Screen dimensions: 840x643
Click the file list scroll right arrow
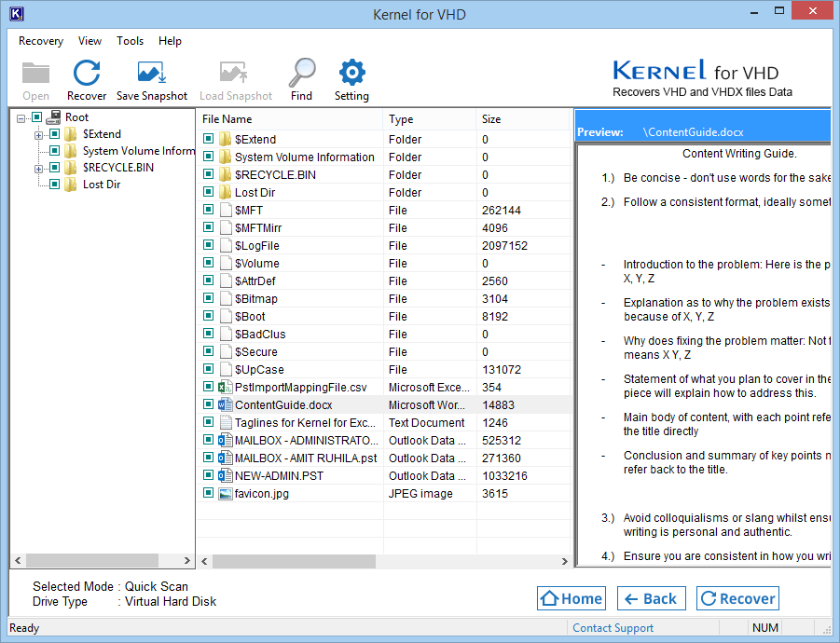point(564,561)
